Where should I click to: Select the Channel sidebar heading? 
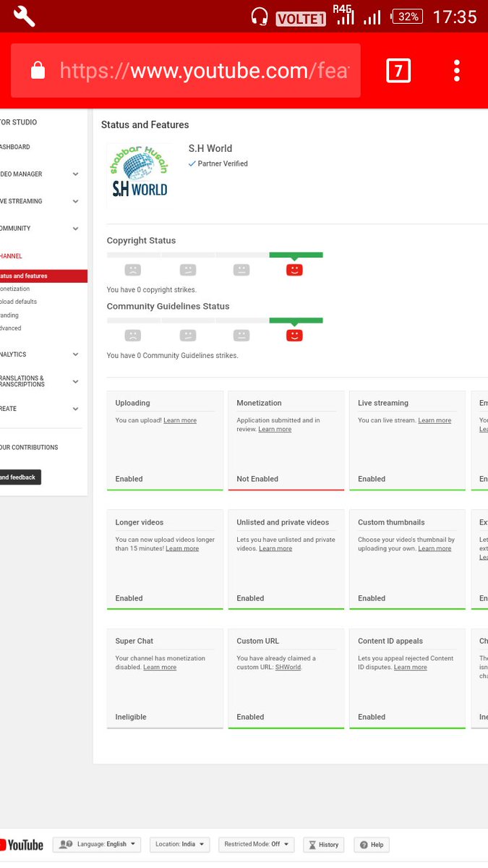(x=11, y=256)
